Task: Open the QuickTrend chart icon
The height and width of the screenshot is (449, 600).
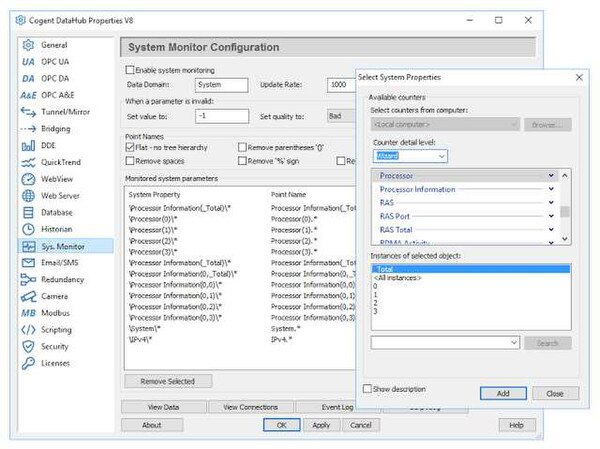Action: tap(28, 162)
